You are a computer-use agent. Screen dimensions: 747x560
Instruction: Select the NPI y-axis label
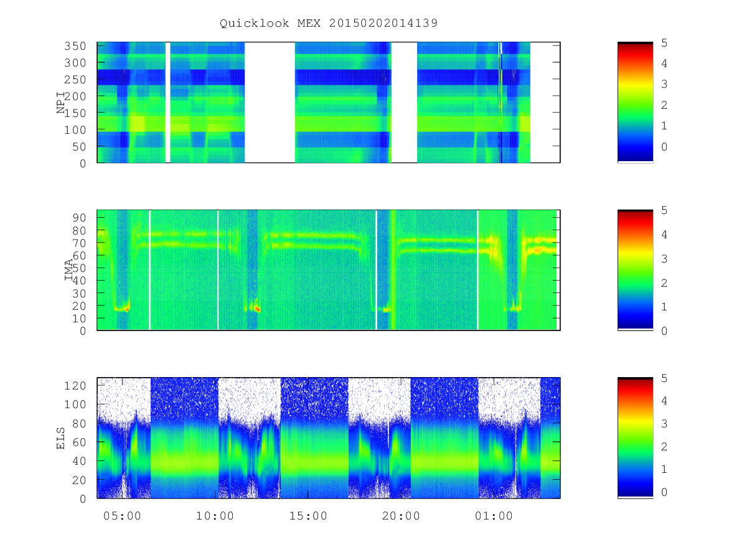(61, 103)
